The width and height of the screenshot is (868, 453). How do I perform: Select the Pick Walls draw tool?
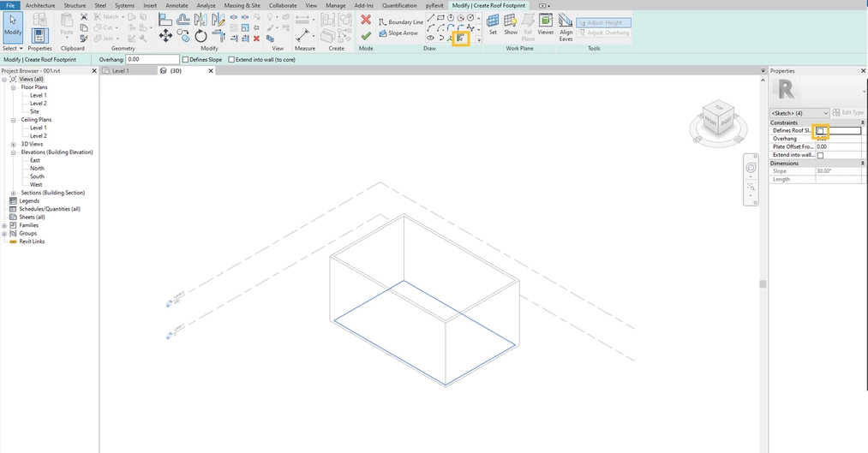click(461, 39)
